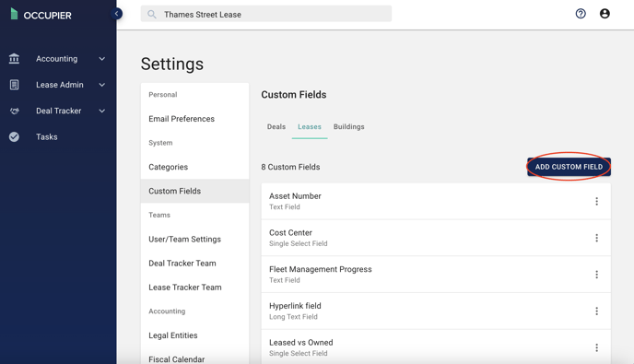Expand the Deal Tracker chevron
The image size is (634, 364).
click(102, 111)
